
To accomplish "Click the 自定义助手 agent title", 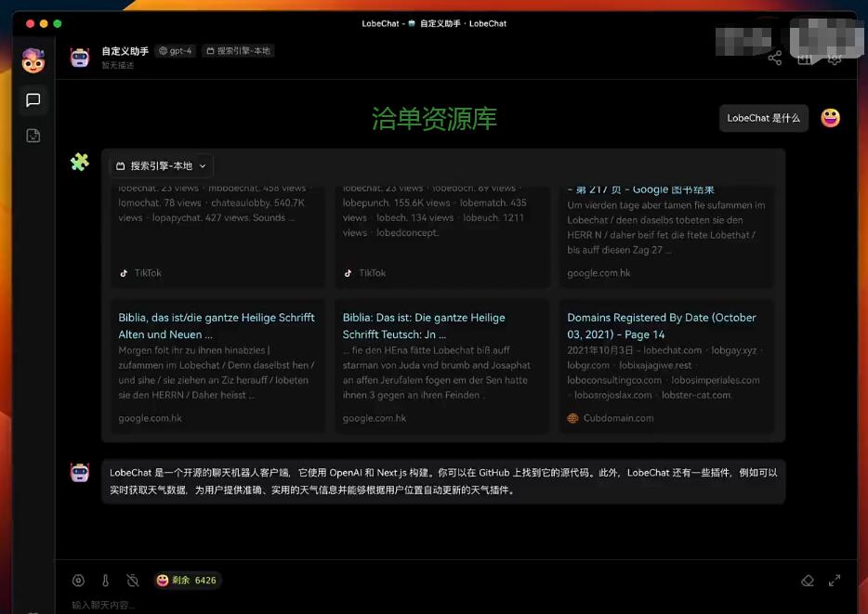I will [125, 51].
